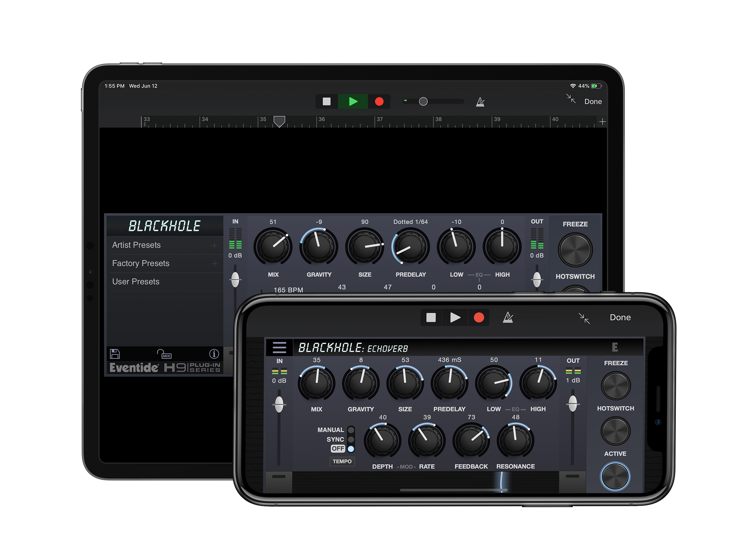Add a section with the ruler plus icon

tap(602, 122)
